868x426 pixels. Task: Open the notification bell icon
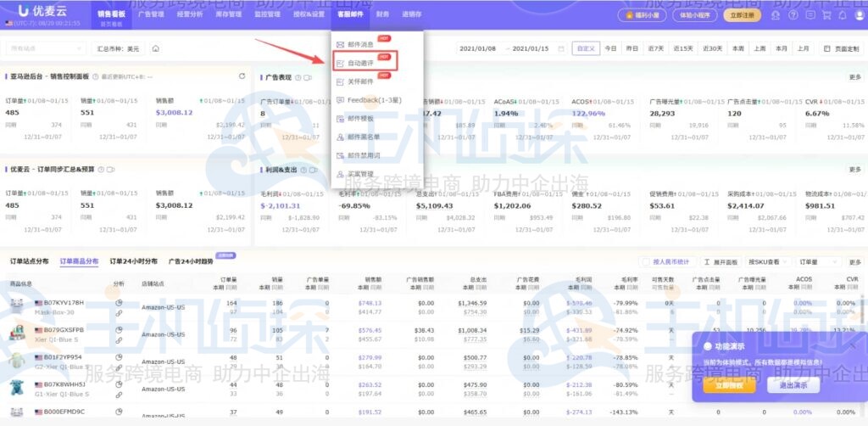click(842, 15)
